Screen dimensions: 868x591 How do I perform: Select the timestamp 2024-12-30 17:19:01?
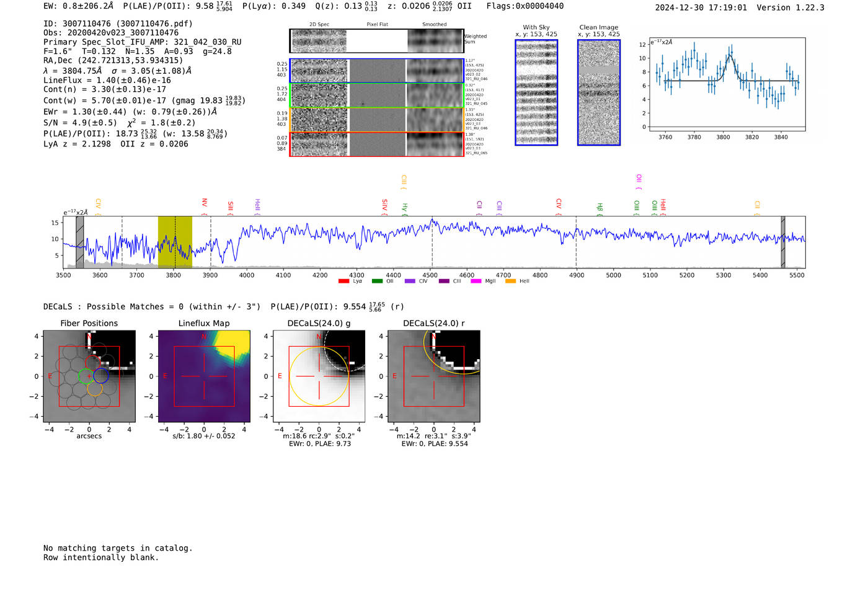[x=701, y=7]
